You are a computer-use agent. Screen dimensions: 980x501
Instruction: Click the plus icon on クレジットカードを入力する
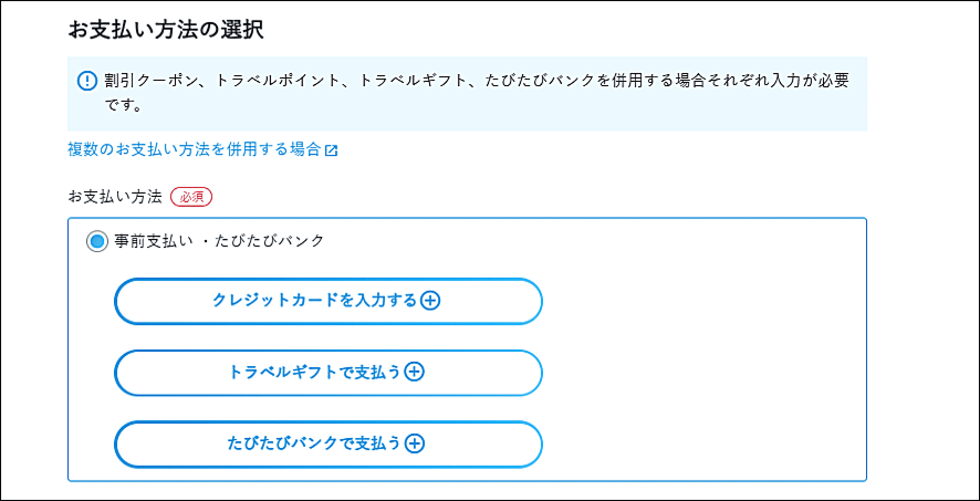tap(430, 301)
